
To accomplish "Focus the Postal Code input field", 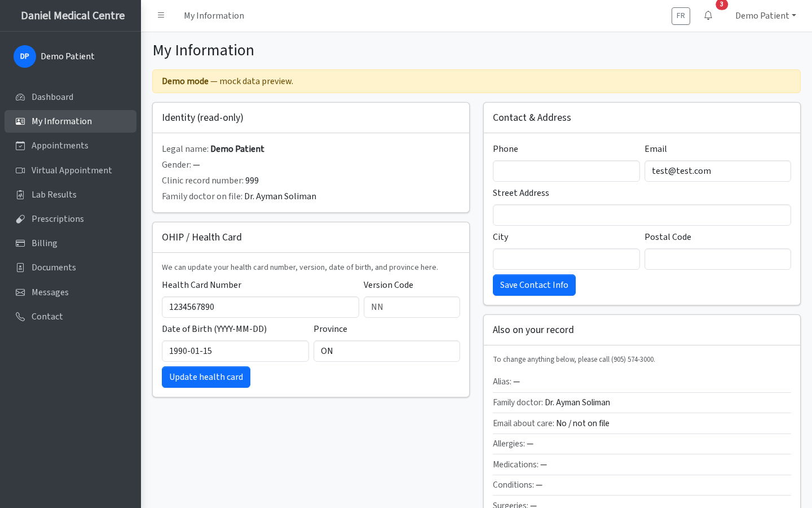I will click(x=718, y=259).
